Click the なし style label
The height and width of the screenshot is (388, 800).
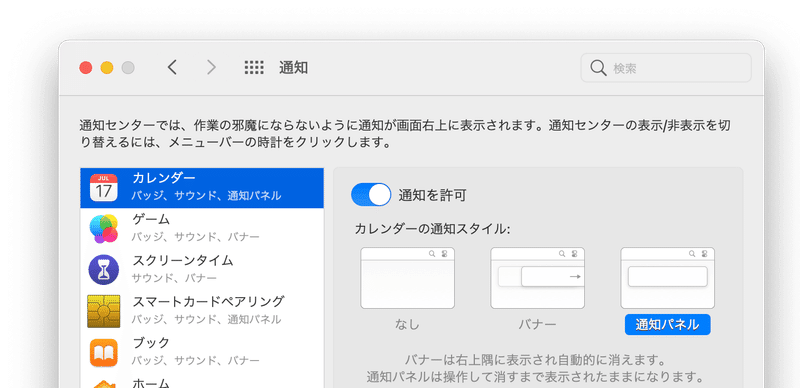[407, 325]
